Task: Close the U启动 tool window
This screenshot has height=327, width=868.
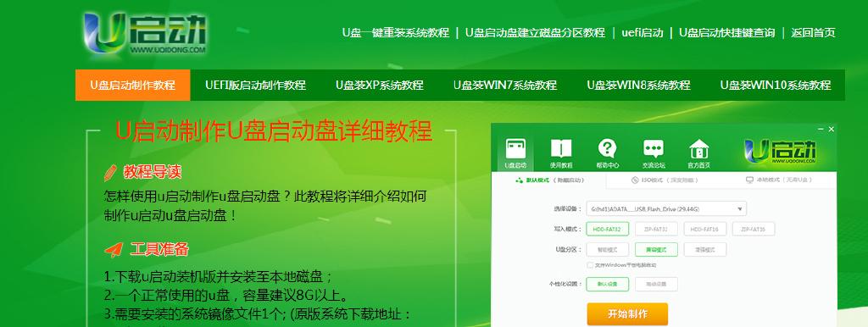Action: 831,129
